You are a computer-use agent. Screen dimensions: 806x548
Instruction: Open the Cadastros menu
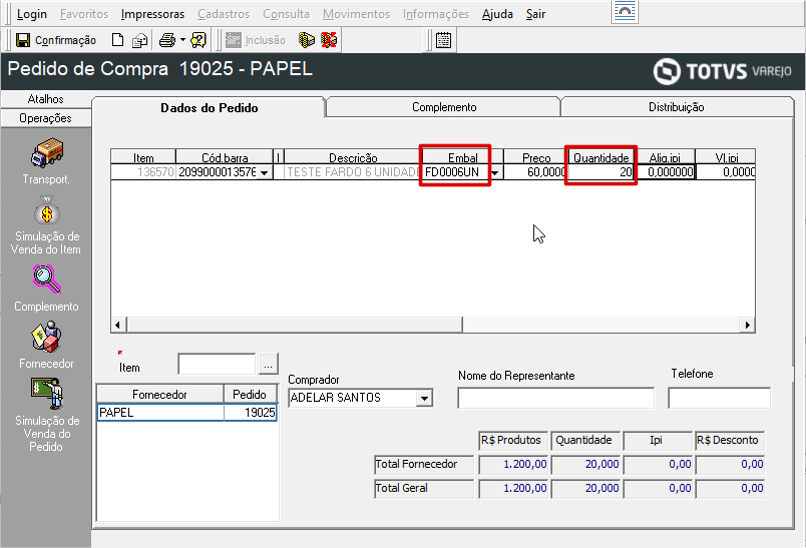224,14
